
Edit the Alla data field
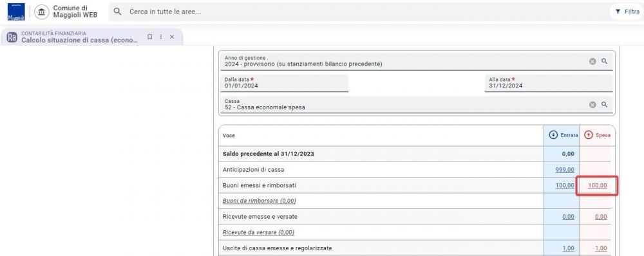click(x=549, y=83)
